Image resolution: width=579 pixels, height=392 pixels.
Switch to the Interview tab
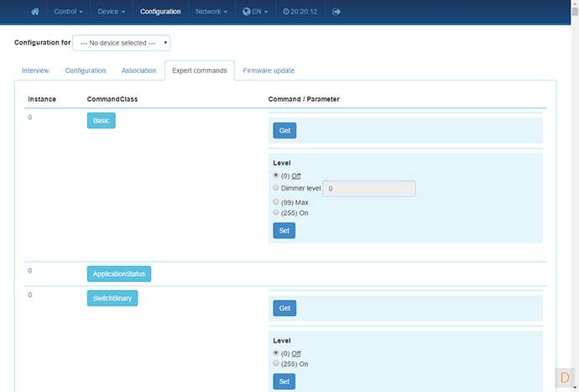pos(35,71)
